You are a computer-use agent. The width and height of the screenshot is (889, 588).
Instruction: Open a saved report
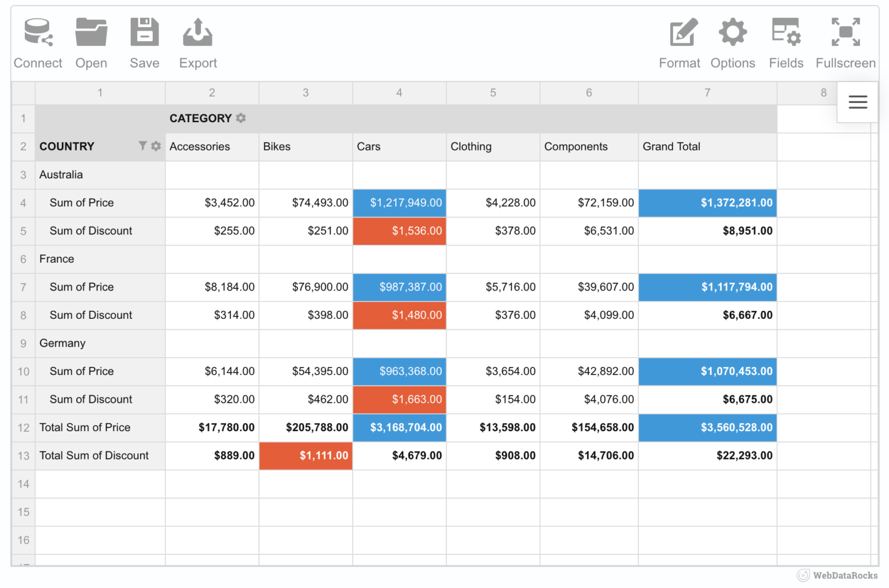(x=91, y=41)
